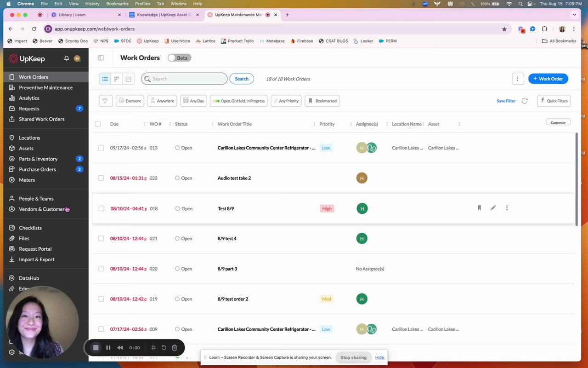The height and width of the screenshot is (368, 588).
Task: Select the checkbox for Test 8/9
Action: tap(101, 208)
